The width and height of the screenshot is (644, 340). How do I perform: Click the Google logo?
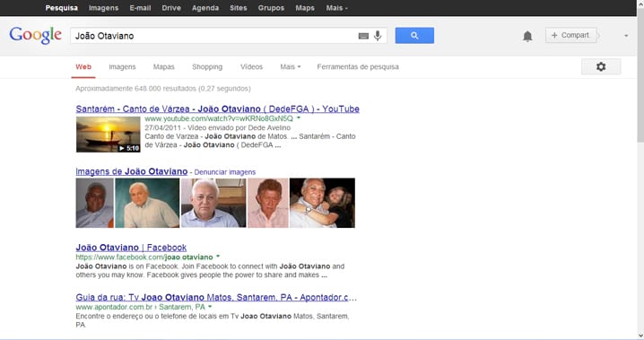tap(36, 35)
